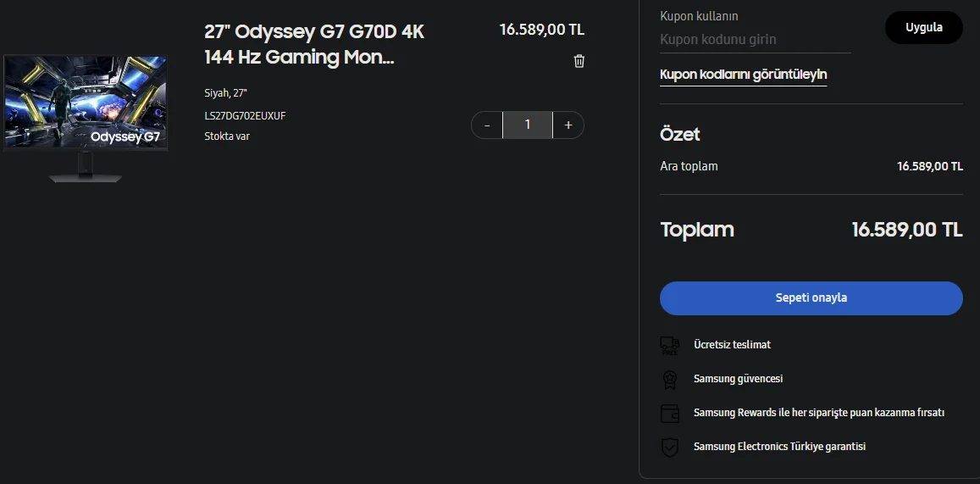Click the Samsung güvencesi text
This screenshot has width=980, height=484.
738,378
